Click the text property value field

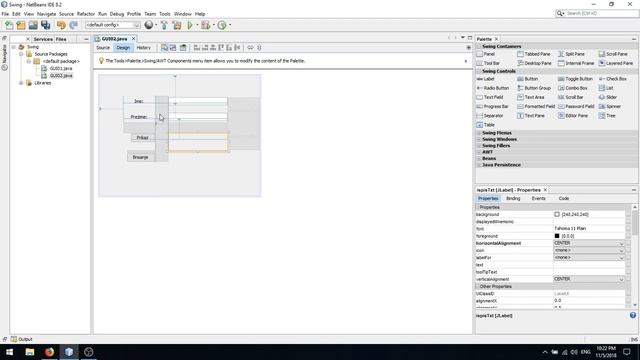pos(589,265)
